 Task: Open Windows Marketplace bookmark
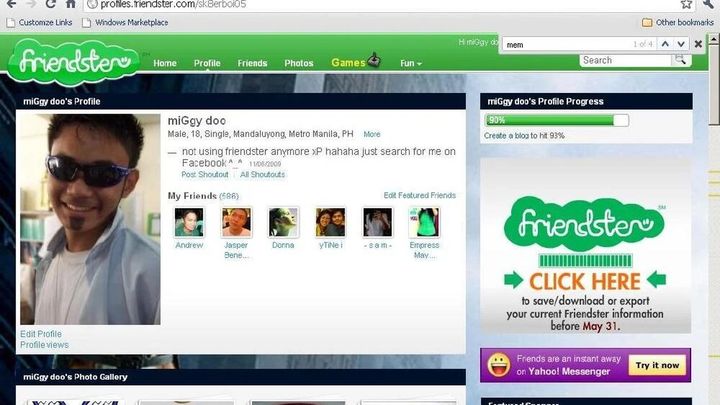coord(125,22)
